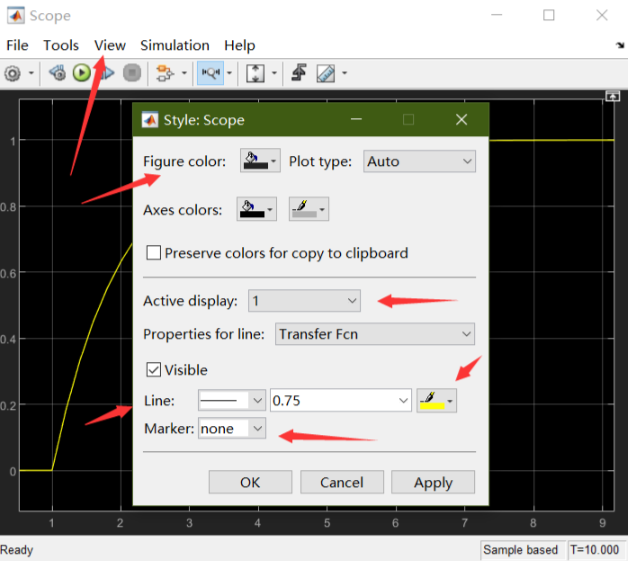Screen dimensions: 628x561
Task: Click the Scale axes limits icon
Action: (255, 73)
